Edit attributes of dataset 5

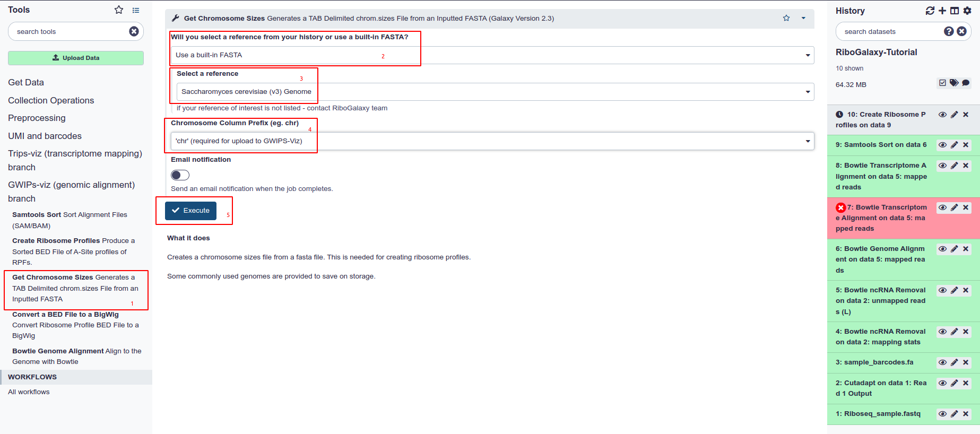[x=954, y=290]
